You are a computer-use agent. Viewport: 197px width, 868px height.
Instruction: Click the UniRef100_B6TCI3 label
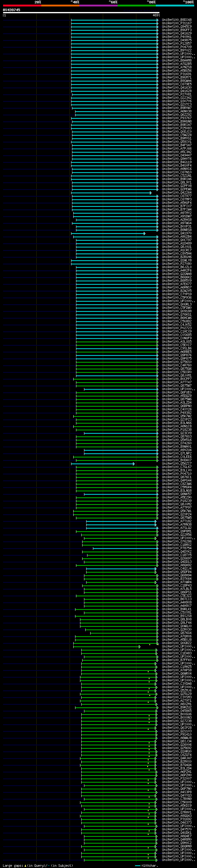(177, 599)
